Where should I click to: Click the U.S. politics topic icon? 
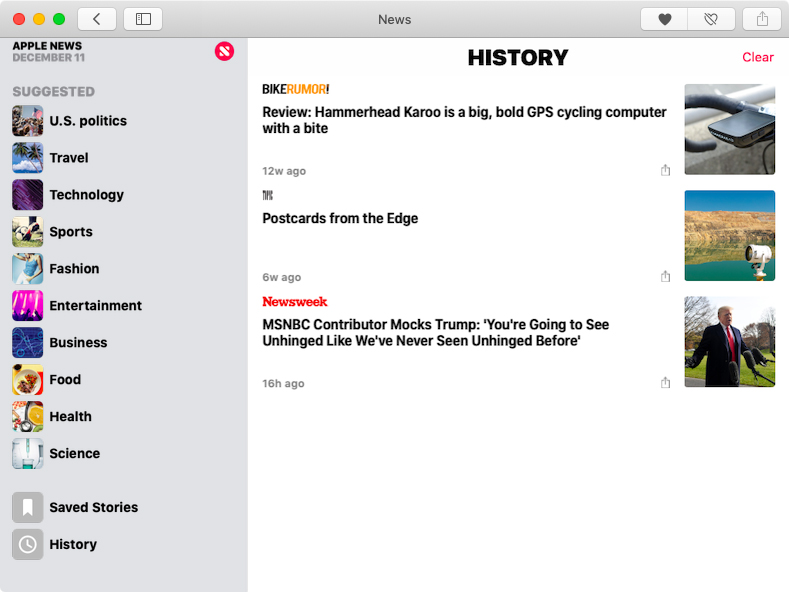click(x=28, y=121)
